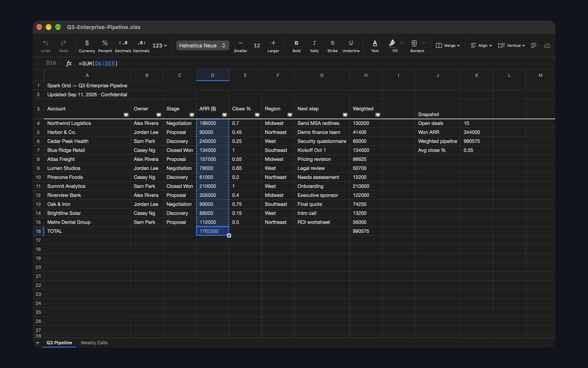Decrease decimals with left-arrow Decimals icon
The image size is (588, 368).
click(x=123, y=43)
